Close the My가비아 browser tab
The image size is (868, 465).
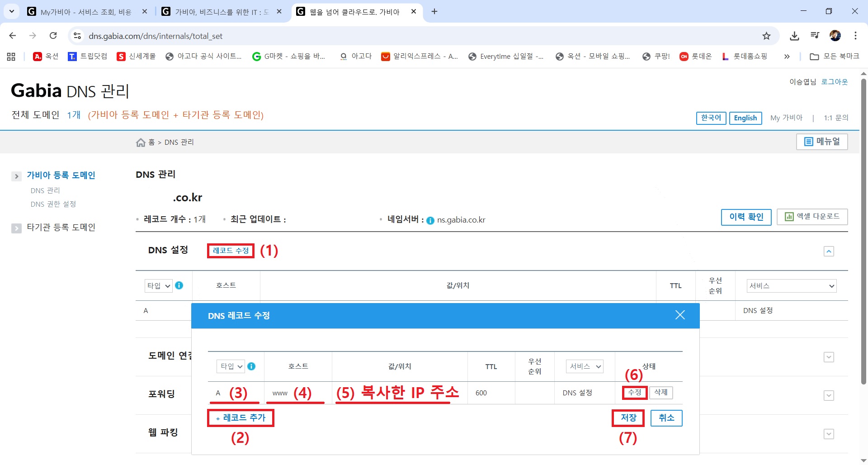tap(145, 11)
